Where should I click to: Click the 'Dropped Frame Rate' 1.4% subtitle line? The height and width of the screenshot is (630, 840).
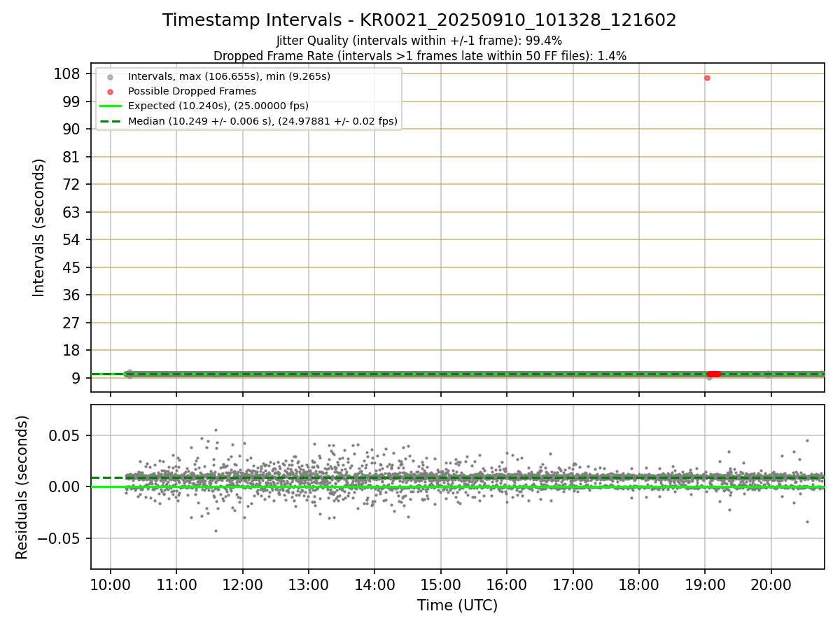tap(419, 56)
